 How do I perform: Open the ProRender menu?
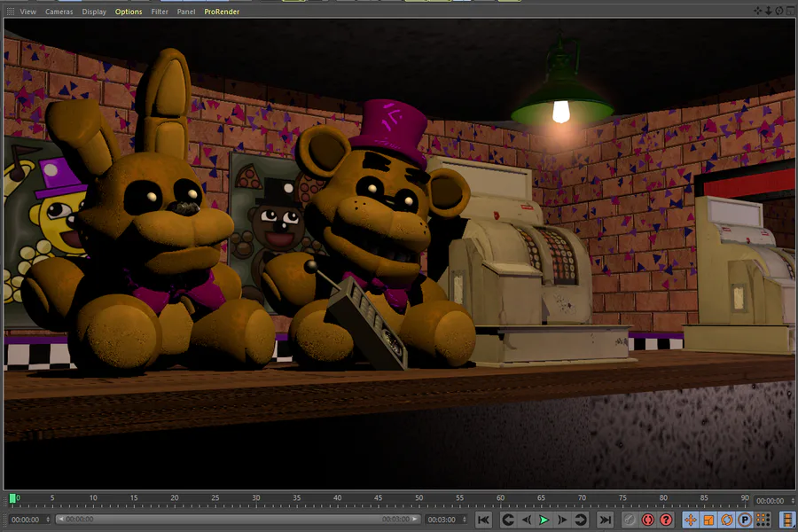[222, 12]
